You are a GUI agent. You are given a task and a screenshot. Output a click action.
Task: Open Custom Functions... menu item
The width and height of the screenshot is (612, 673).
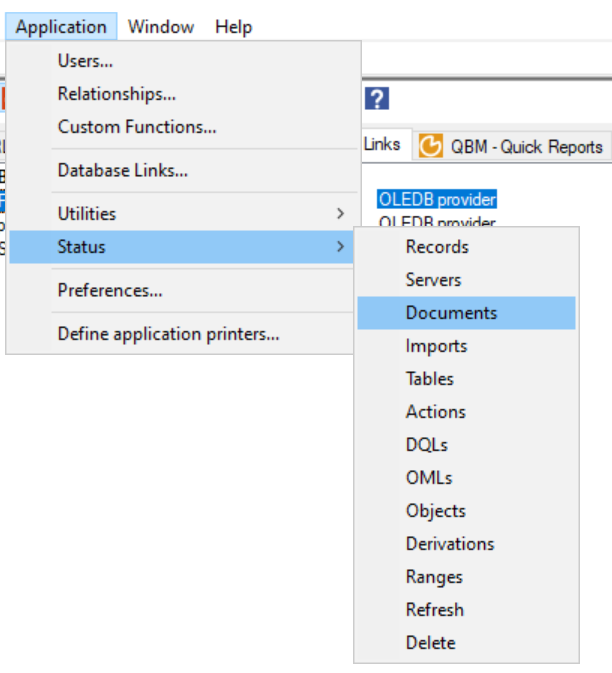tap(137, 127)
